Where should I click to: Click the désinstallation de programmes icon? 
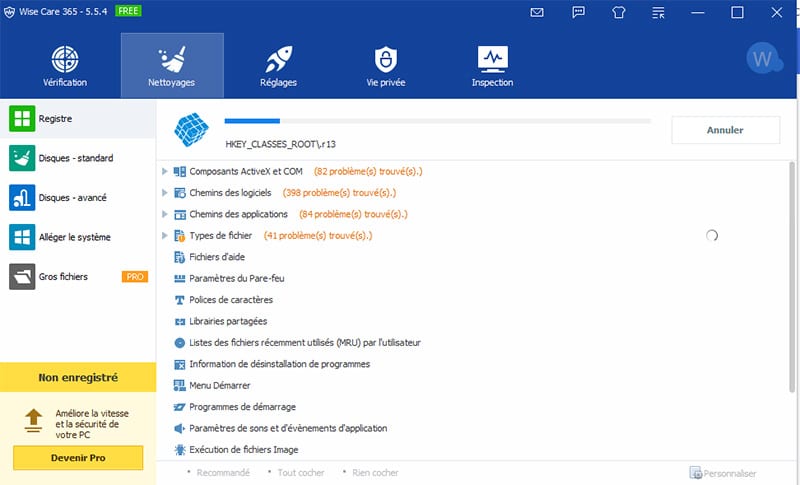pyautogui.click(x=180, y=364)
